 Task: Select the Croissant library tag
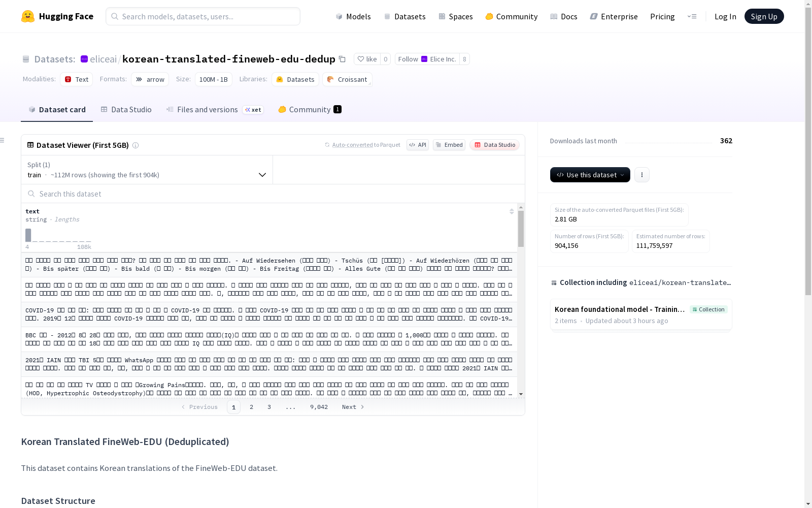tap(347, 79)
